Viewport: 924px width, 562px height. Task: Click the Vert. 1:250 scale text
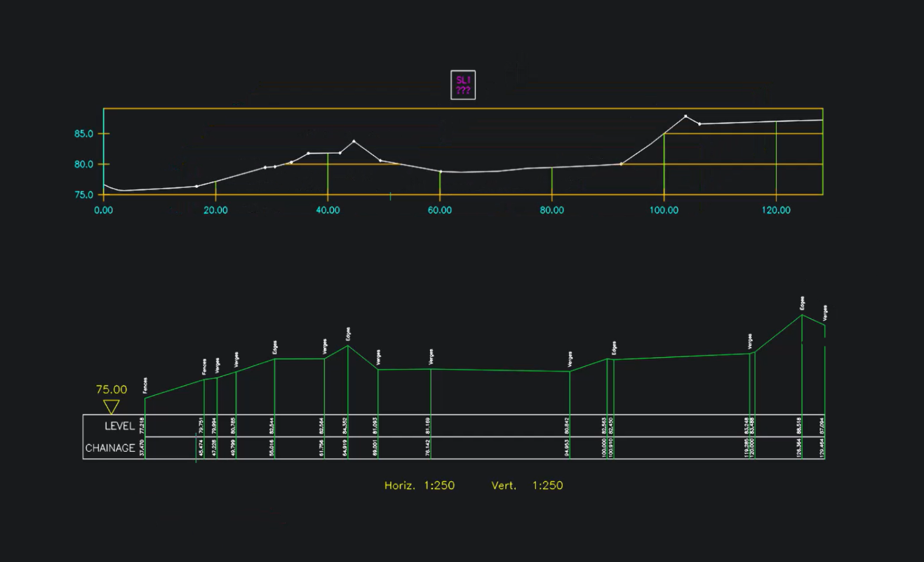527,486
